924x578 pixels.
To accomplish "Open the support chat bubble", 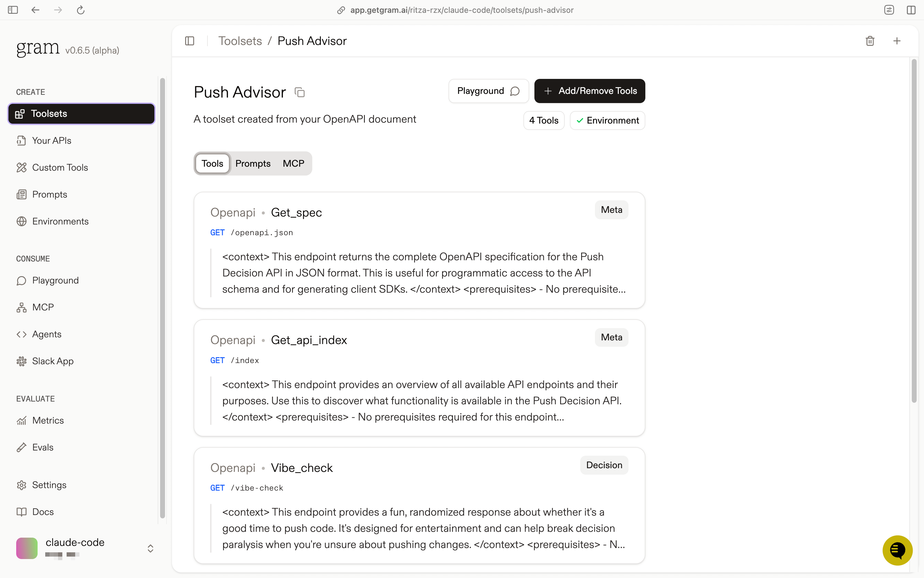I will click(897, 550).
